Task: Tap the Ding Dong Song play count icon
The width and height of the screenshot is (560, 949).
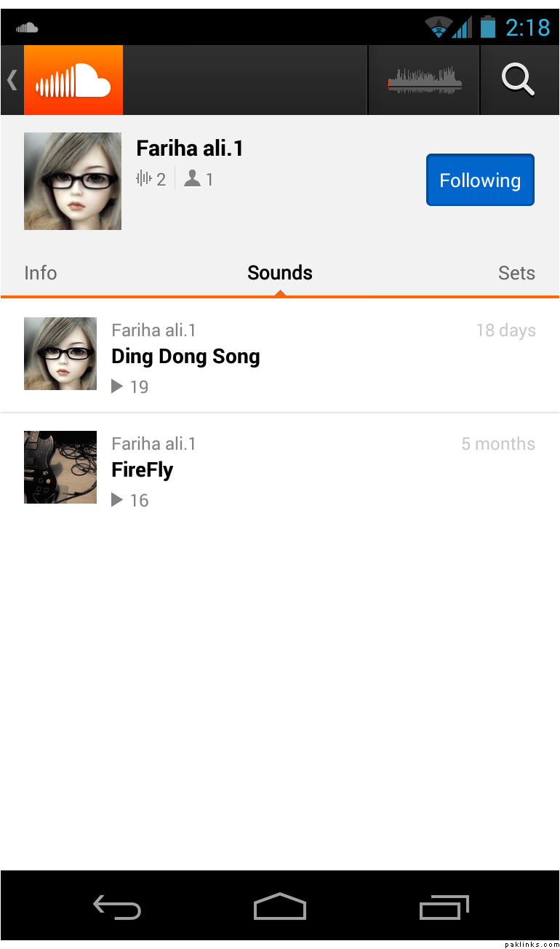Action: (117, 386)
